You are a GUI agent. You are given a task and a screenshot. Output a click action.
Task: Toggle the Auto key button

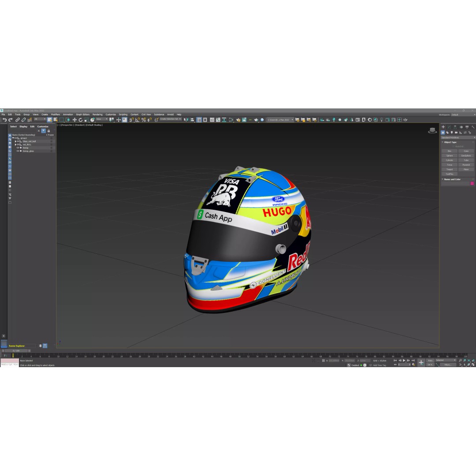coord(430,361)
